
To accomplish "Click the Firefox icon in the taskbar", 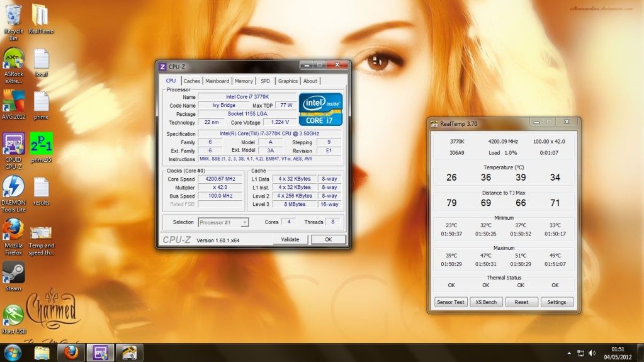I will tap(71, 352).
